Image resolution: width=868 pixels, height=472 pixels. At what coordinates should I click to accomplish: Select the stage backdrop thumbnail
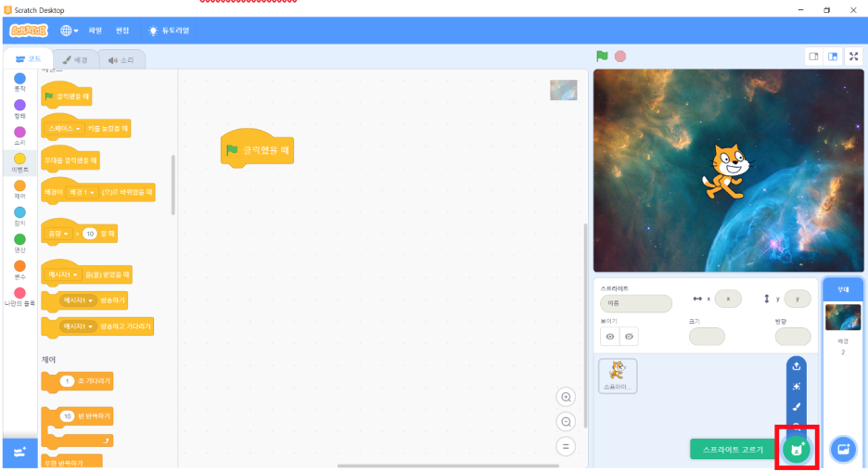pos(843,317)
